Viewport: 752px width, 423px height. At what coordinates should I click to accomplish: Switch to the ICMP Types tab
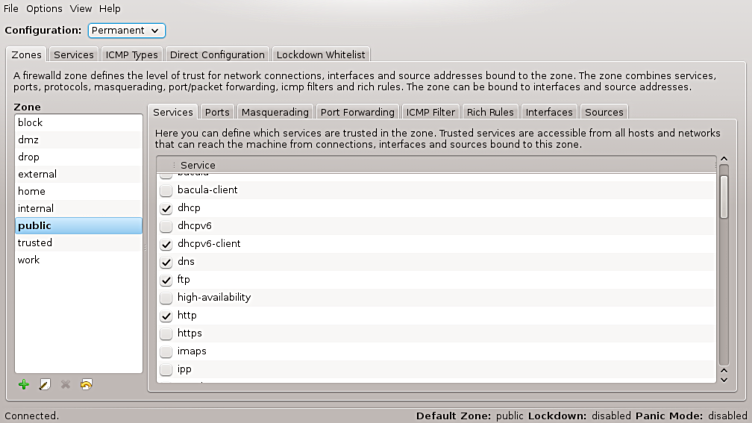[132, 55]
